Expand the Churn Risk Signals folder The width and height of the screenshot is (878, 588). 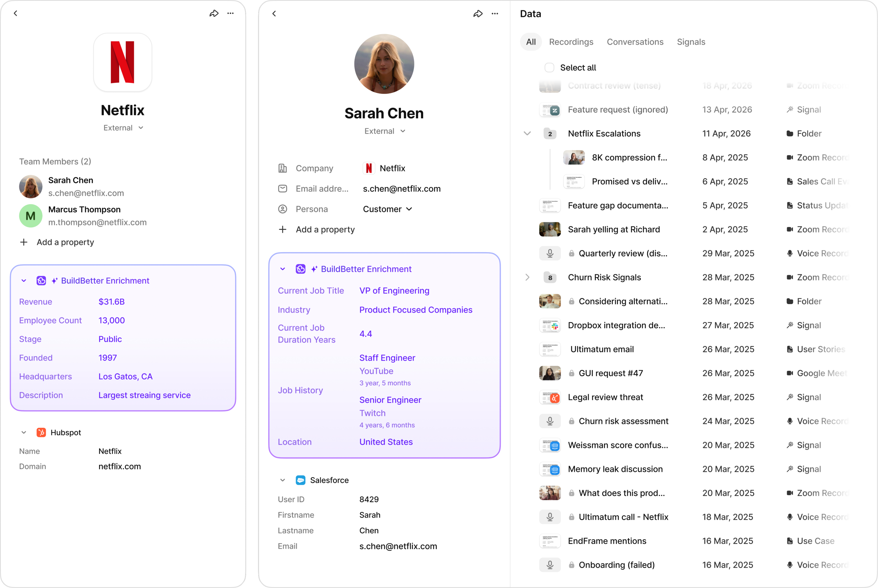[527, 277]
